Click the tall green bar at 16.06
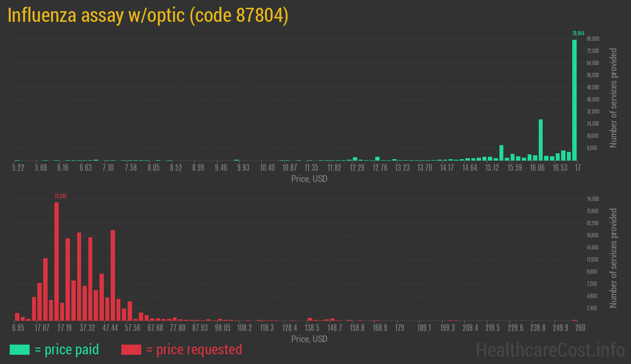 [x=540, y=140]
